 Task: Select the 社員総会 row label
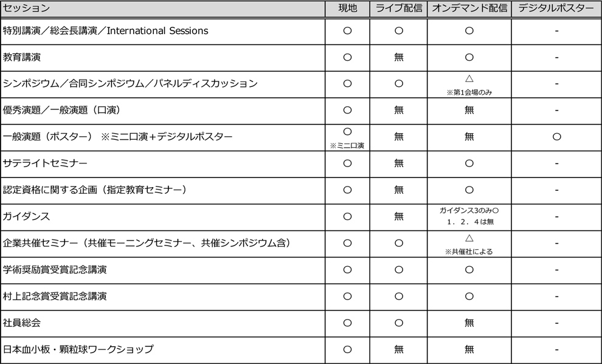click(x=21, y=323)
